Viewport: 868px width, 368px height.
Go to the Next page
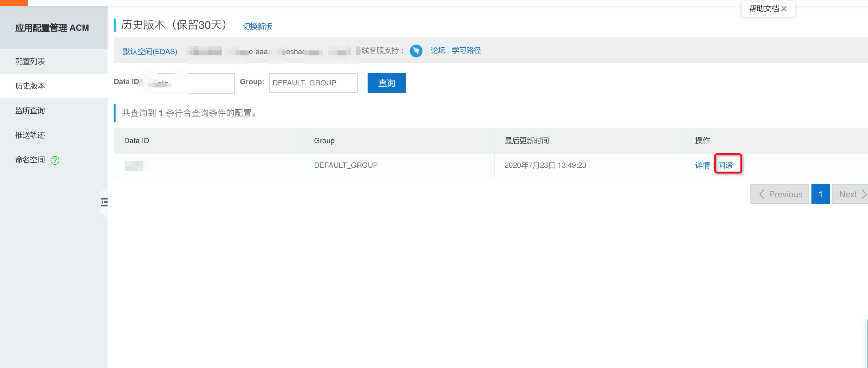[850, 194]
